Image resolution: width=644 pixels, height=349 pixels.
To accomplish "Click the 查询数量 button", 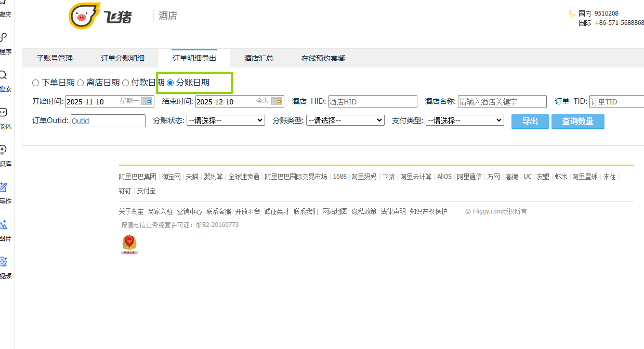I will coord(577,121).
